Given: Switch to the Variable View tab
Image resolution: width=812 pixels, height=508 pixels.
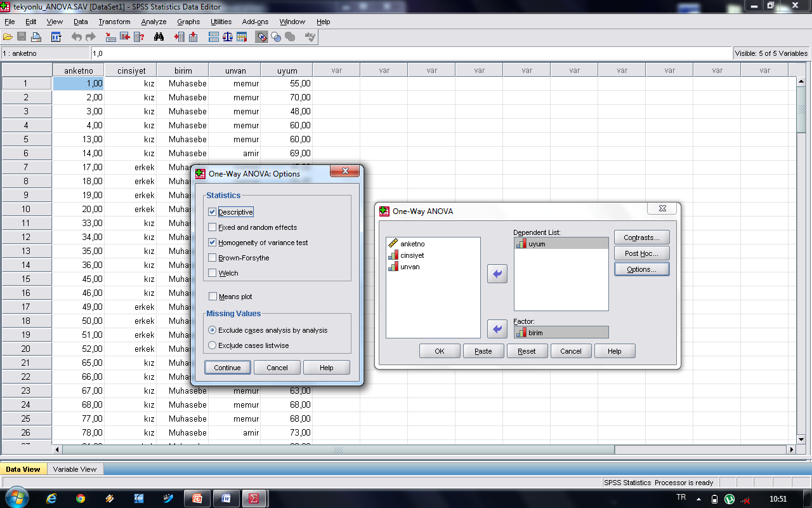Looking at the screenshot, I should pos(75,469).
